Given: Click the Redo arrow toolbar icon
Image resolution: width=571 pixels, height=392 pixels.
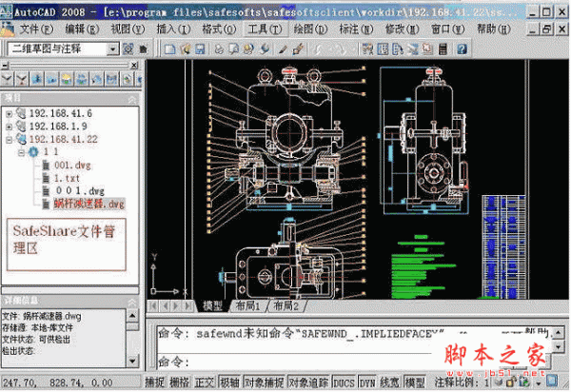Looking at the screenshot, I should tap(340, 49).
